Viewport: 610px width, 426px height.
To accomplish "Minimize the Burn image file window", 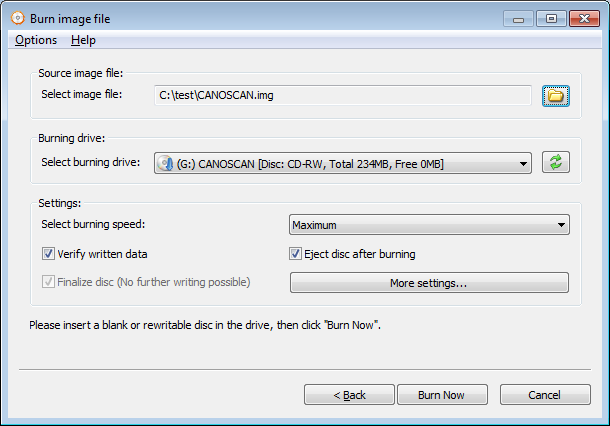I will tap(518, 19).
